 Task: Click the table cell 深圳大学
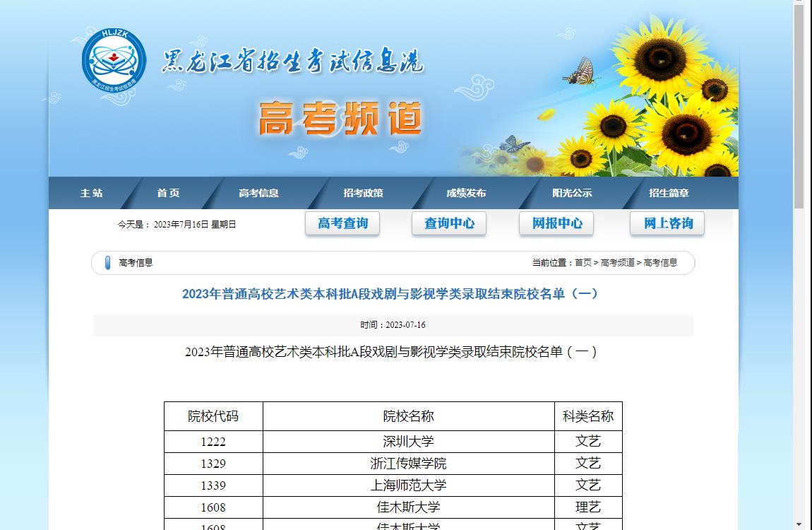(x=409, y=442)
